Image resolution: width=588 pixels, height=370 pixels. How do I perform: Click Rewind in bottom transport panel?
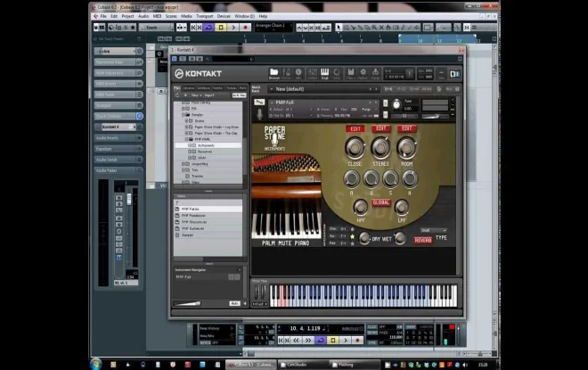(x=296, y=340)
